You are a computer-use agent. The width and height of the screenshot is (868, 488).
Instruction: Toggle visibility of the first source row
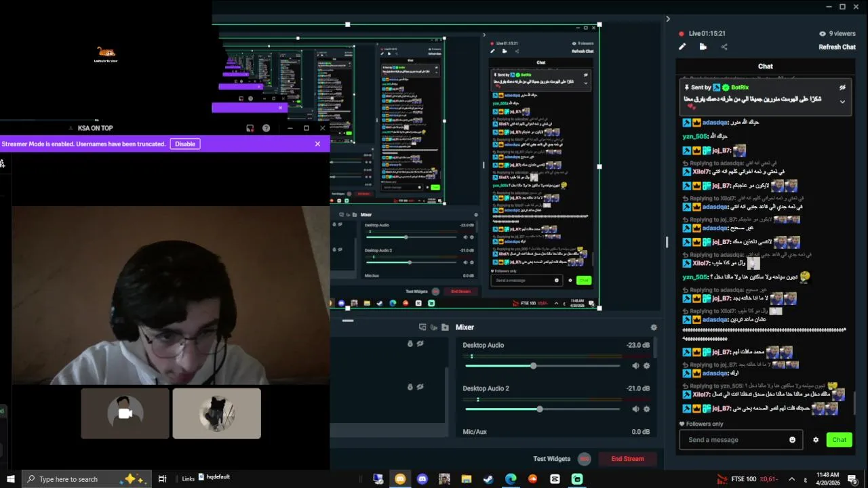pos(420,344)
